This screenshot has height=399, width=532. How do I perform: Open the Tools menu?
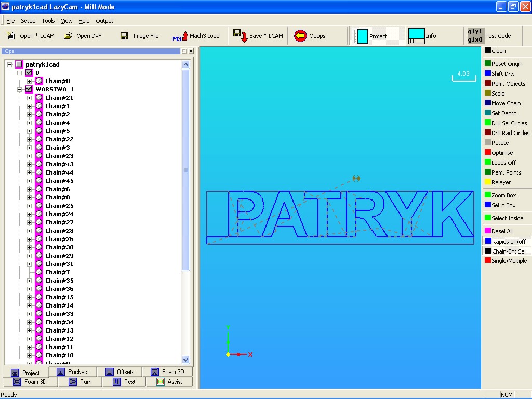point(48,21)
